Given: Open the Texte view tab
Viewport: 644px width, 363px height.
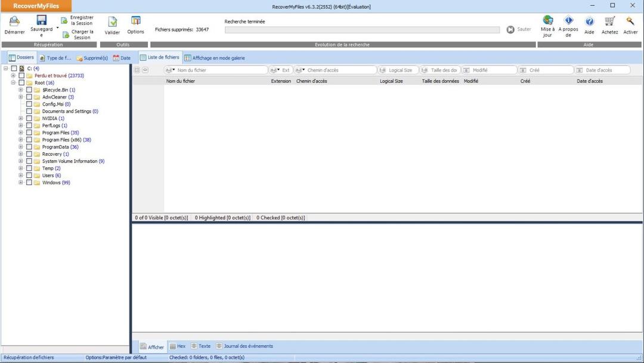Looking at the screenshot, I should click(201, 346).
